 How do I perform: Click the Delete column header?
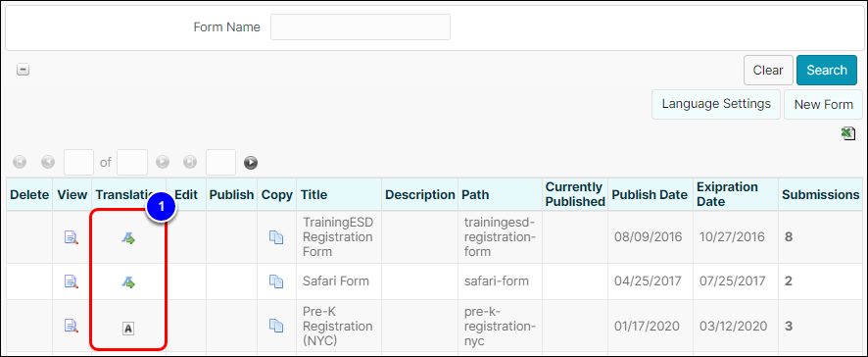[x=29, y=194]
